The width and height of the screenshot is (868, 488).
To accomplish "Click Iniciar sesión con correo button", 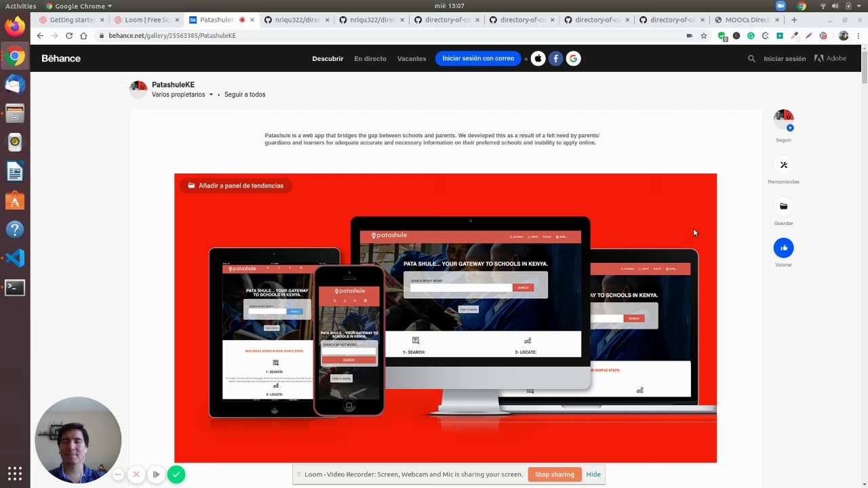I will (x=478, y=58).
